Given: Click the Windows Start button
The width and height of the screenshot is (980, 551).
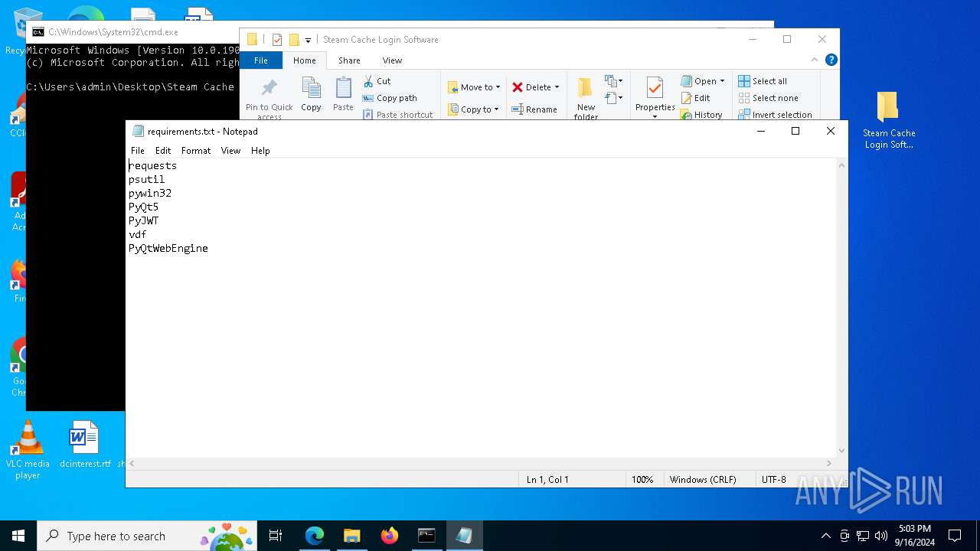Looking at the screenshot, I should click(18, 536).
